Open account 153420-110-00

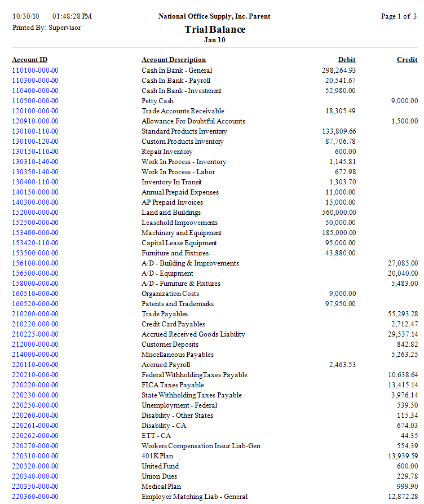pos(35,243)
